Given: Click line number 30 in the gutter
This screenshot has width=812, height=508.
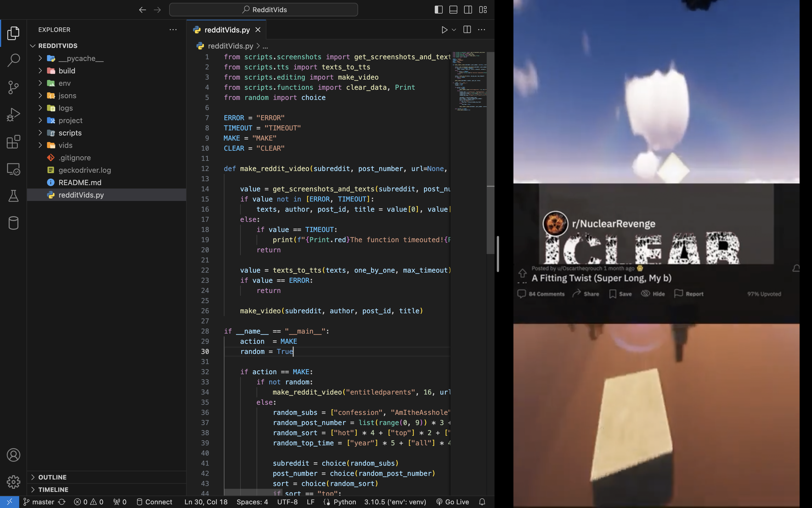Looking at the screenshot, I should [x=205, y=351].
